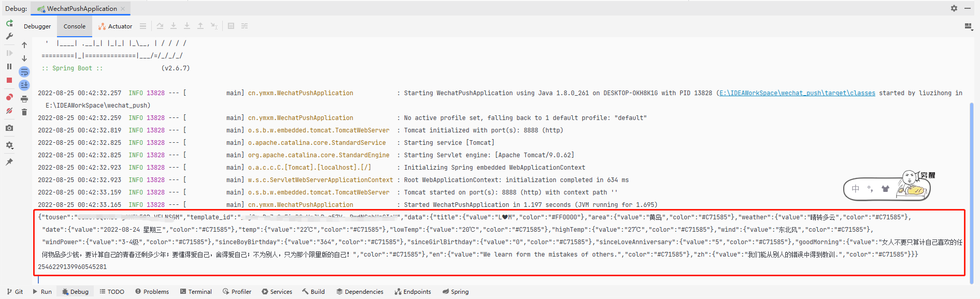
Task: Click the wrench Modify Run Configuration icon
Action: 9,36
